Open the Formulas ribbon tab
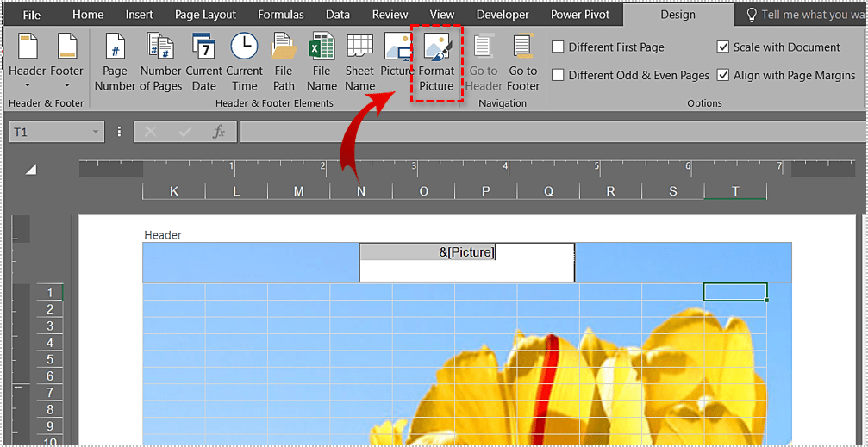 point(280,15)
